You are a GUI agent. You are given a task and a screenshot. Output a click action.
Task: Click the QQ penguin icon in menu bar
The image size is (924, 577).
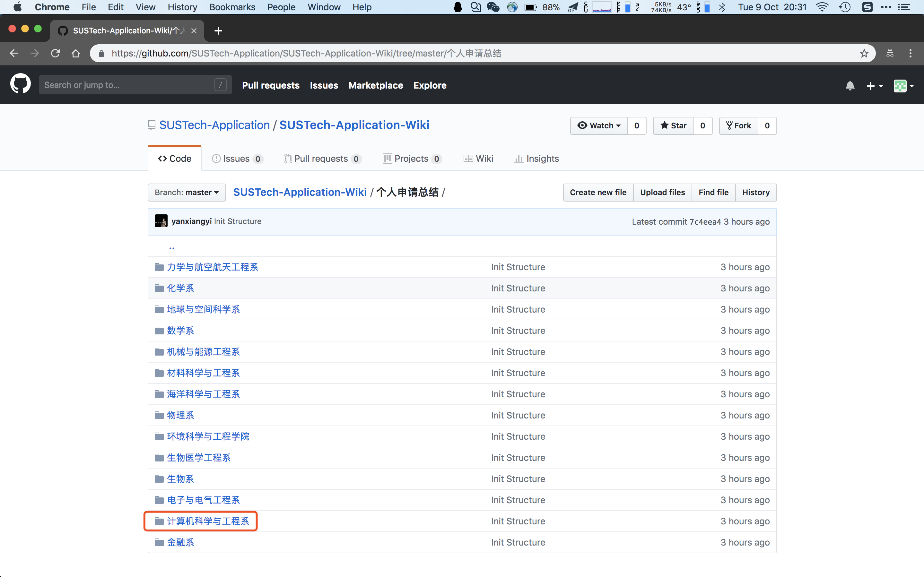[458, 7]
